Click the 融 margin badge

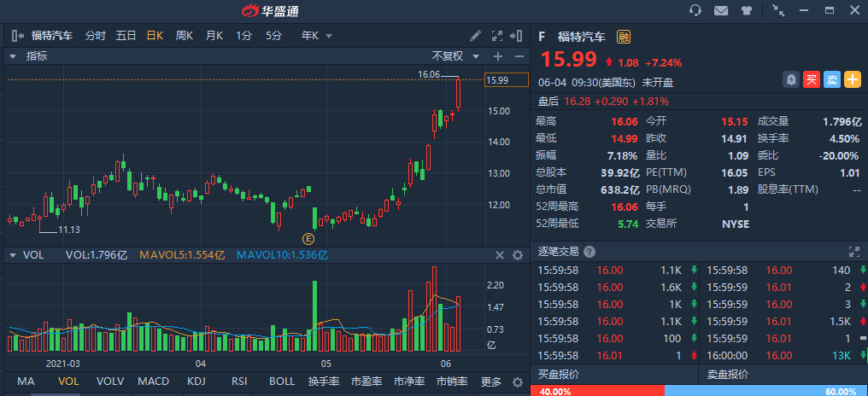624,37
